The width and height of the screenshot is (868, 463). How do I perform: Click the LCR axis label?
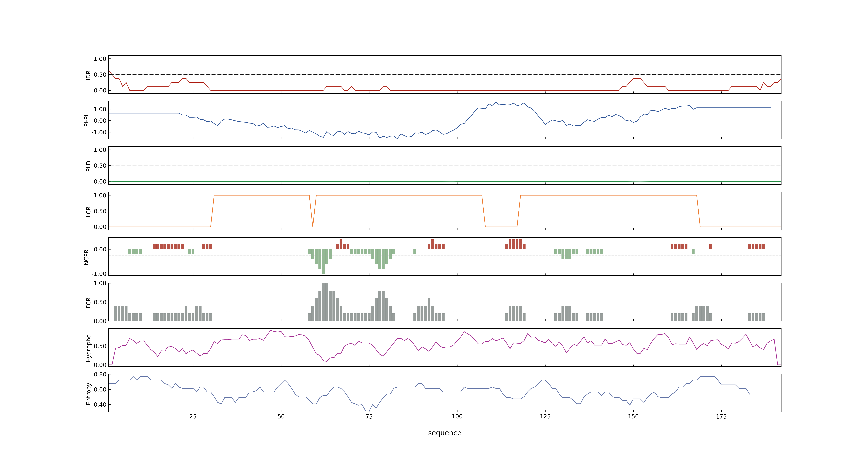89,211
